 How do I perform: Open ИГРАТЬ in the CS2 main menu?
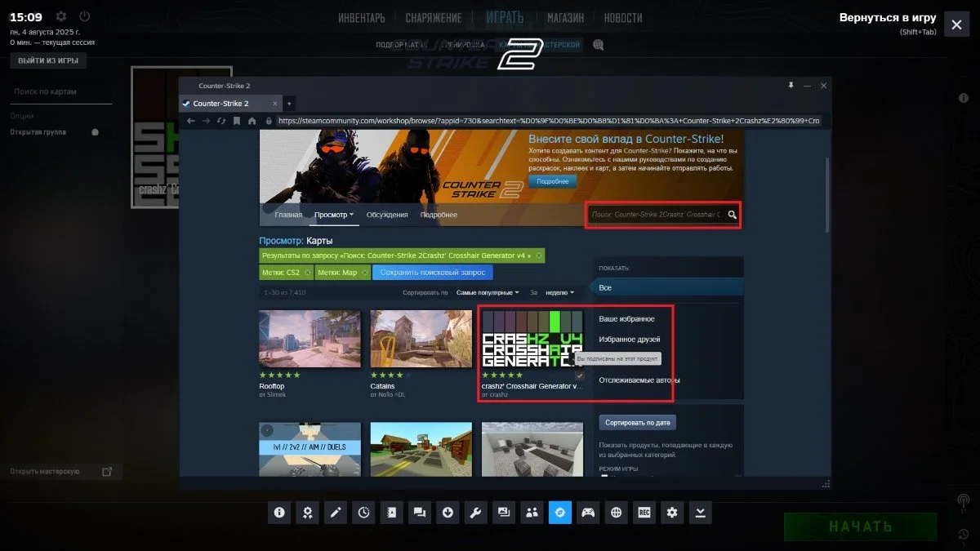(505, 18)
